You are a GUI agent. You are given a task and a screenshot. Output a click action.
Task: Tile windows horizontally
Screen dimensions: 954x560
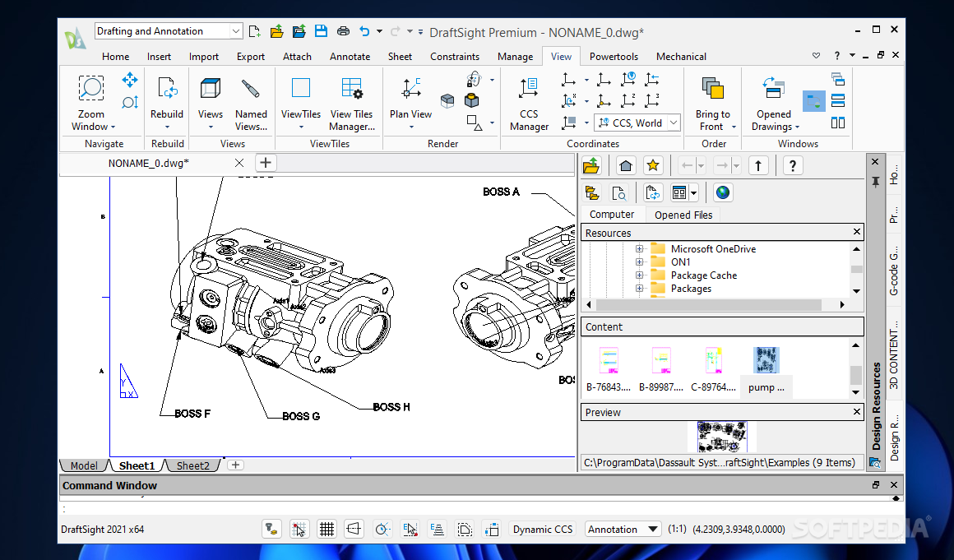click(x=838, y=101)
